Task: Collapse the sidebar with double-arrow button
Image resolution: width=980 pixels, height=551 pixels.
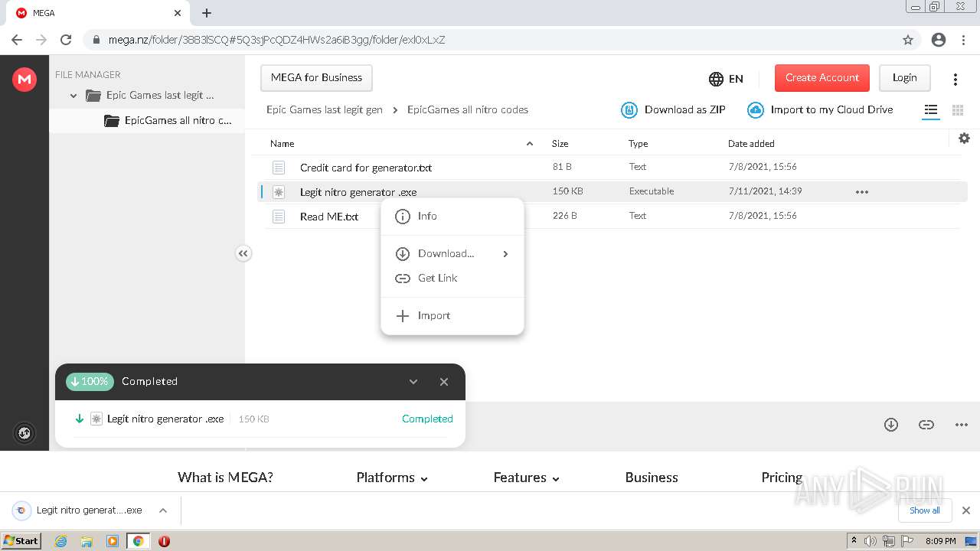Action: pyautogui.click(x=243, y=253)
